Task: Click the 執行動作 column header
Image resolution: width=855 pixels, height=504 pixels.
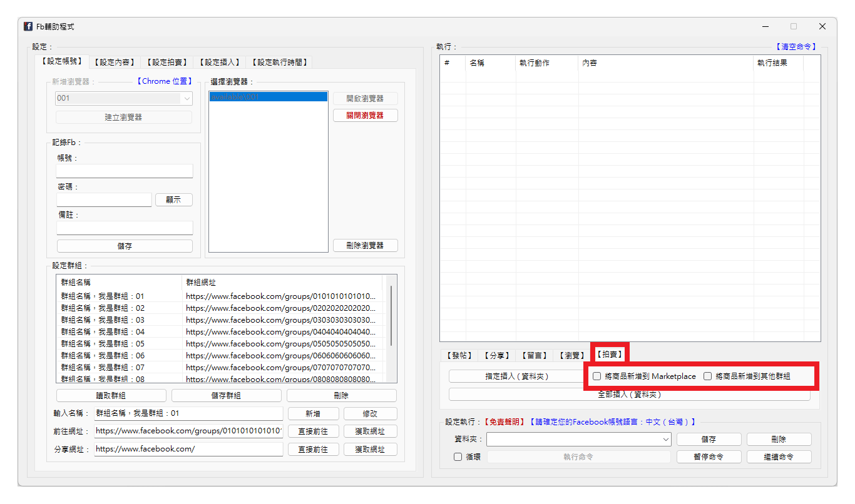Action: coord(546,63)
